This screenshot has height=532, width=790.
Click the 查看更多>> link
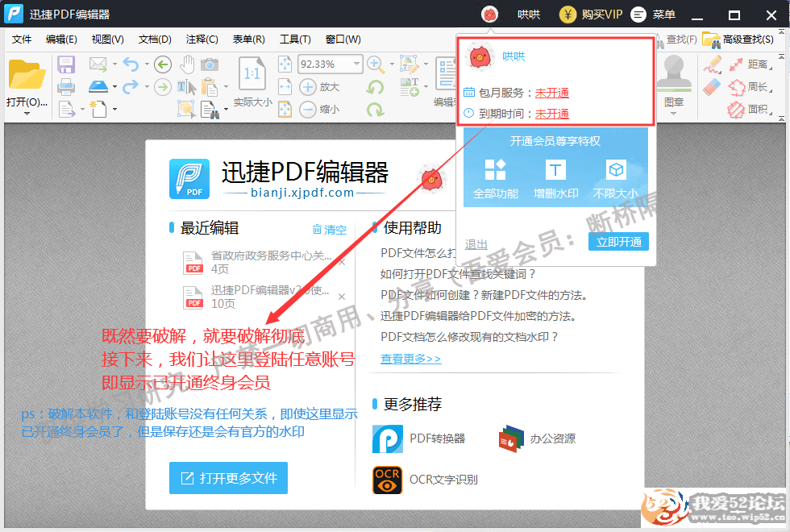pos(410,359)
